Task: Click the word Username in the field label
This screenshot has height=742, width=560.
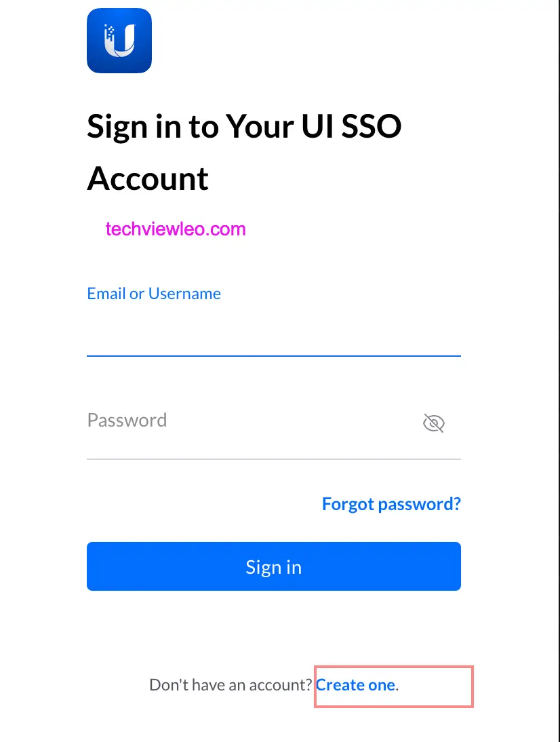Action: [x=184, y=294]
